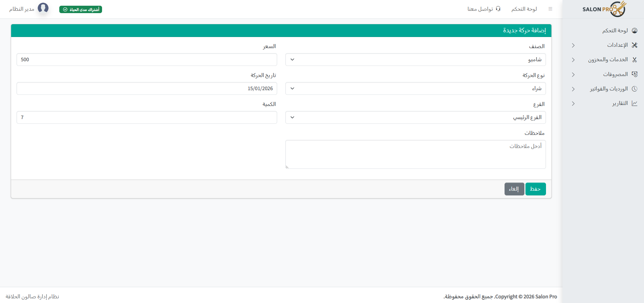Expand the التقارير sidebar section
Screen dimensions: 644x303
coord(573,104)
